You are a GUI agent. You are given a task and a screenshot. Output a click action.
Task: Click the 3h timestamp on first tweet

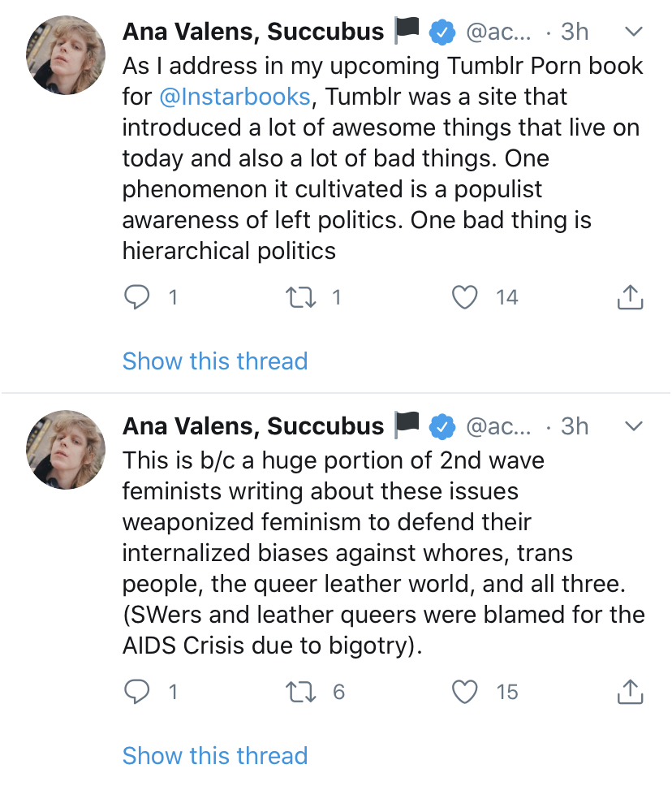(575, 32)
